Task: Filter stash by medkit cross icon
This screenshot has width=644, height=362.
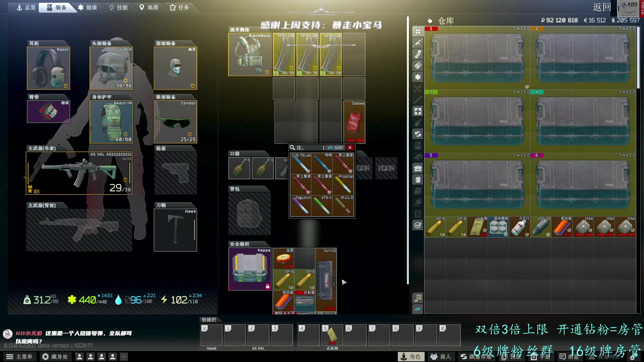Action: (x=418, y=111)
